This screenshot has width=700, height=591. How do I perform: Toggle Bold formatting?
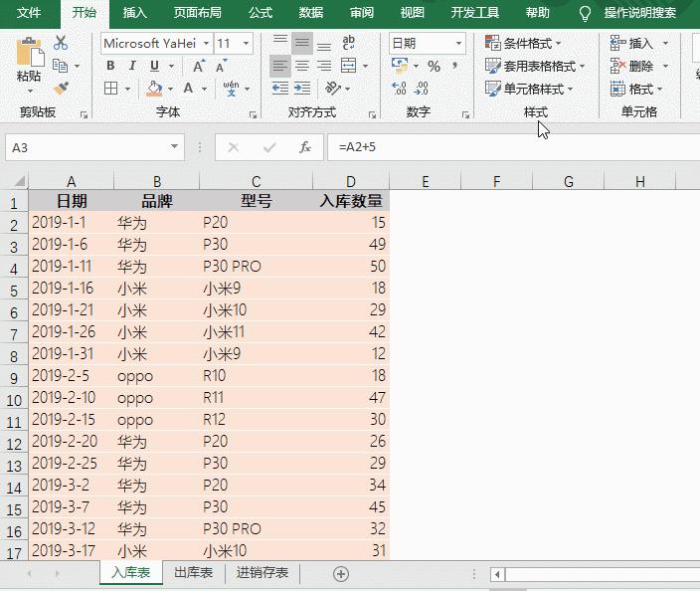point(110,66)
